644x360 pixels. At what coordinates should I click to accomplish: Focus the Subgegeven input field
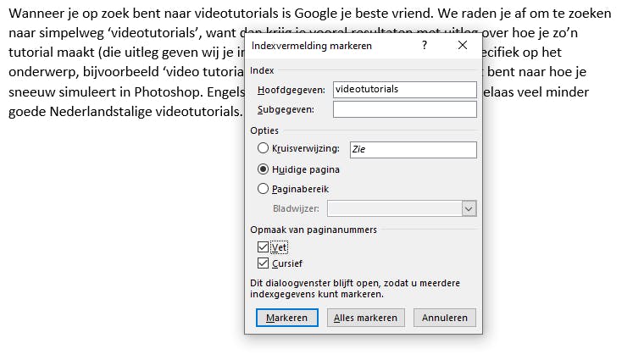click(404, 109)
